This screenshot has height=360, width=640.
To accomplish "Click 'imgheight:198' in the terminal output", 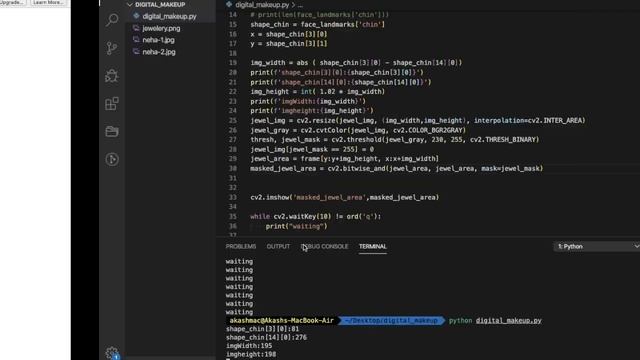I will coord(251,354).
